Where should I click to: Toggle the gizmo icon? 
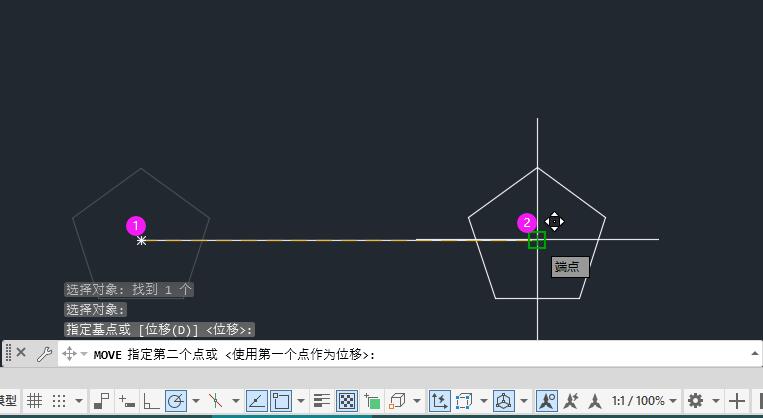click(504, 401)
